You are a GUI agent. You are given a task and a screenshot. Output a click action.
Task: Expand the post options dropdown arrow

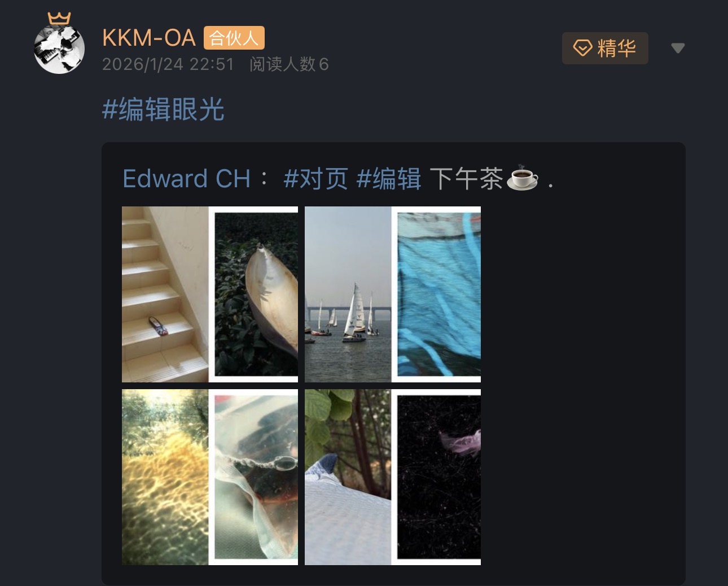(x=678, y=49)
